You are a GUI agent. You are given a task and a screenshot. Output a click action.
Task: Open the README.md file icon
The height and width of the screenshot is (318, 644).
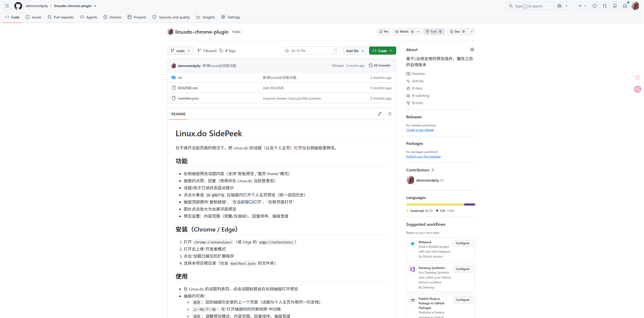pos(174,88)
